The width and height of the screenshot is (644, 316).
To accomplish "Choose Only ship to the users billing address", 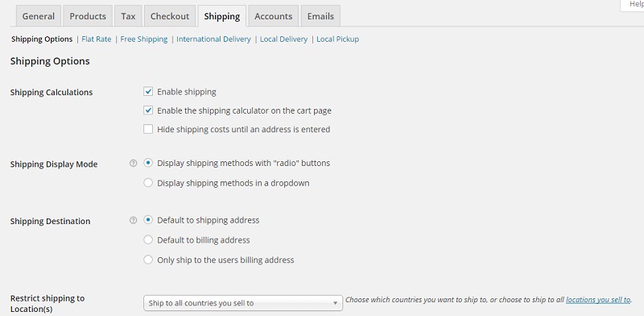I will pyautogui.click(x=148, y=260).
